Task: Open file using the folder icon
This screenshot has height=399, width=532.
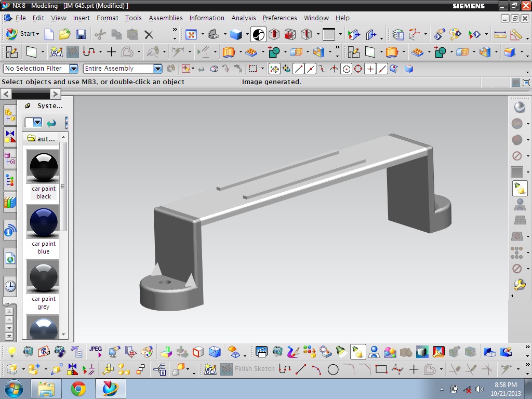Action: pyautogui.click(x=64, y=34)
